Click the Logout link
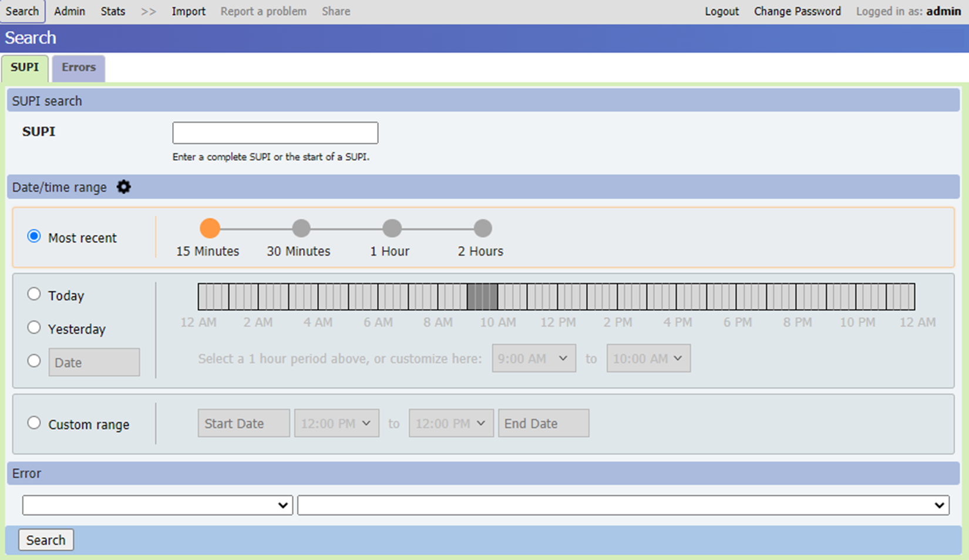The height and width of the screenshot is (560, 969). [721, 11]
